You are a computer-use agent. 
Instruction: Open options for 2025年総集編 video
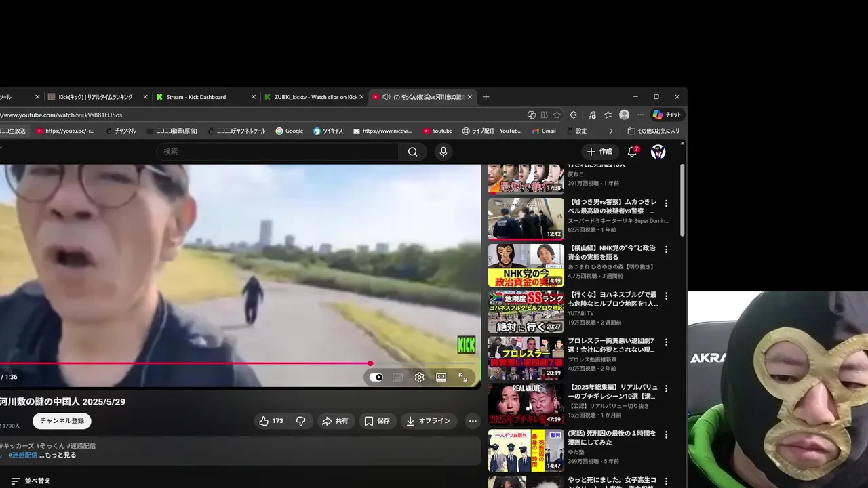(666, 389)
